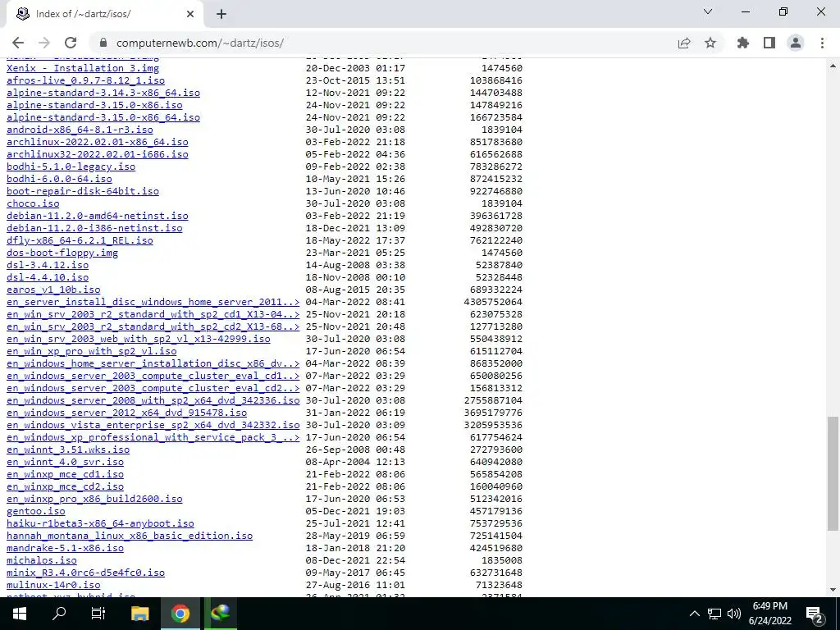
Task: Open archlinux32-2022.02.01-i686.iso link
Action: coord(98,154)
